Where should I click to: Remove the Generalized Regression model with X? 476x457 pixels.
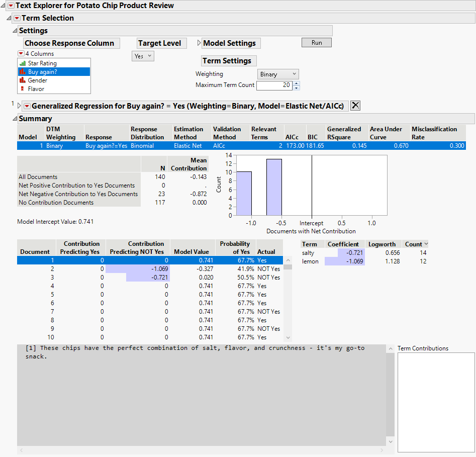pyautogui.click(x=355, y=106)
